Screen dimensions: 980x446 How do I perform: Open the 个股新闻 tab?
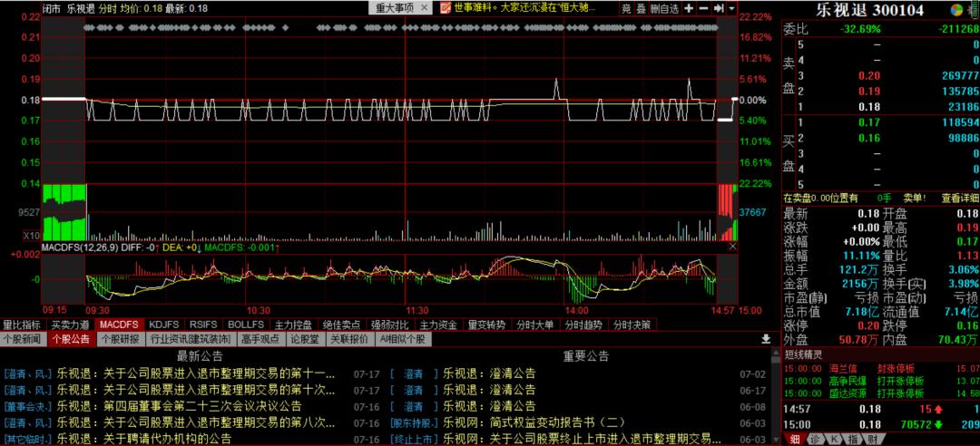[x=23, y=339]
